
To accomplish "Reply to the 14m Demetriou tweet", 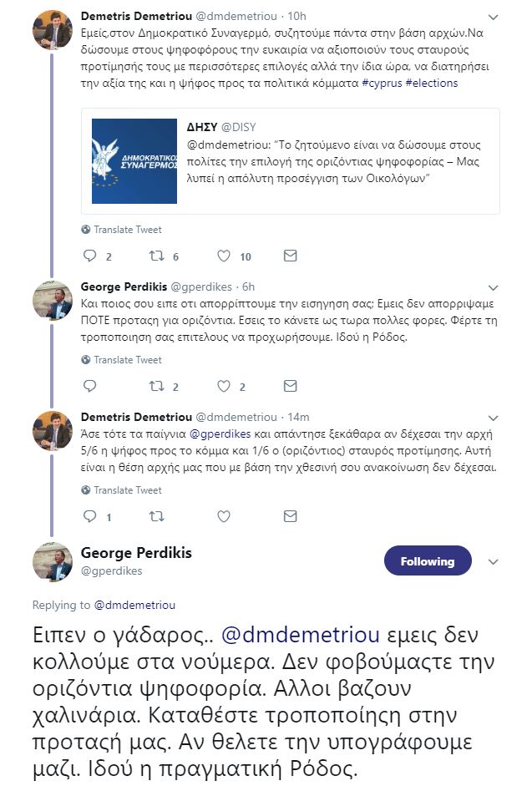I will pyautogui.click(x=91, y=517).
